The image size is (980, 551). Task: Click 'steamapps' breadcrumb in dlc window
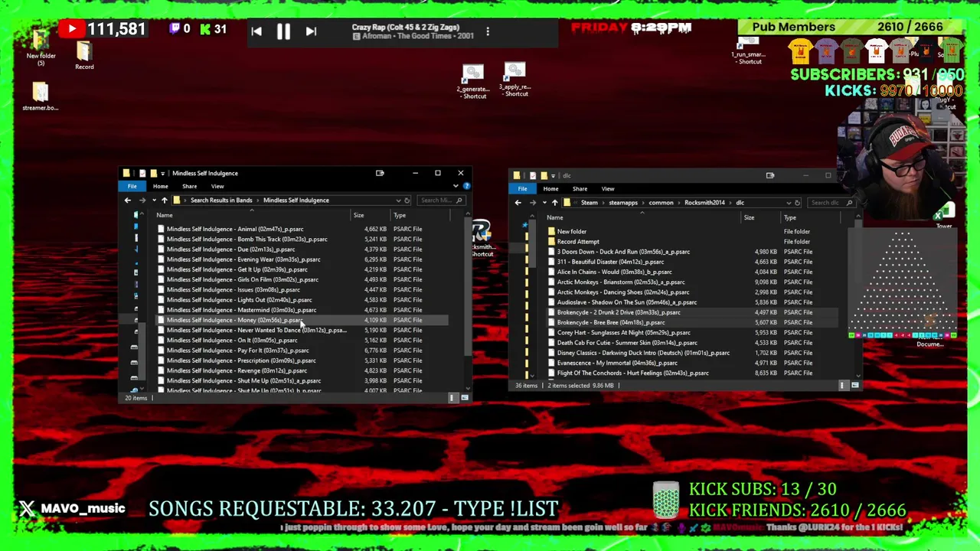click(x=623, y=203)
